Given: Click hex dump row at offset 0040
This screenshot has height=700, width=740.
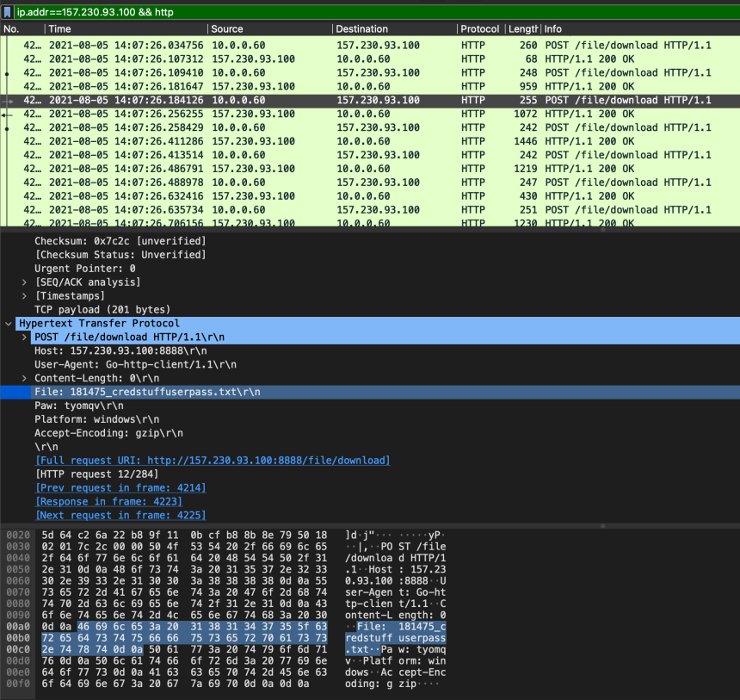Looking at the screenshot, I should pyautogui.click(x=226, y=558).
